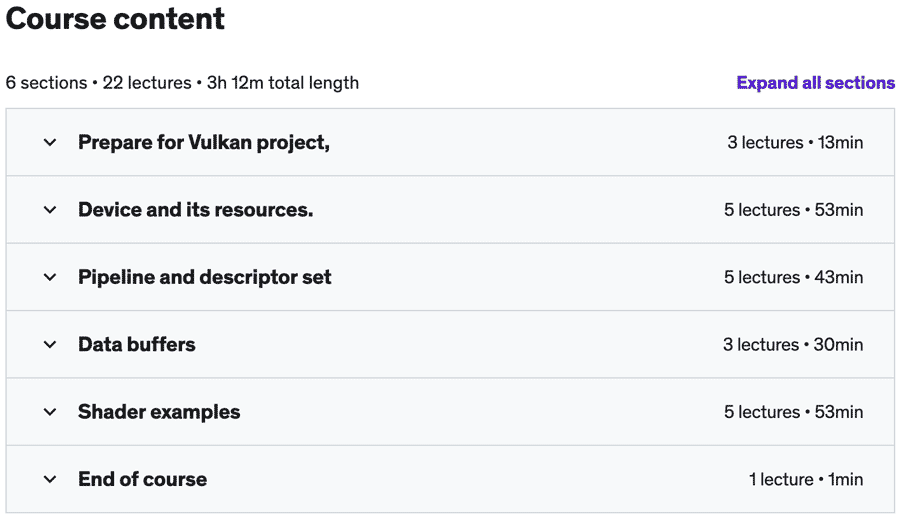This screenshot has width=900, height=520.
Task: Toggle the Data buffers chevron arrow
Action: [50, 345]
